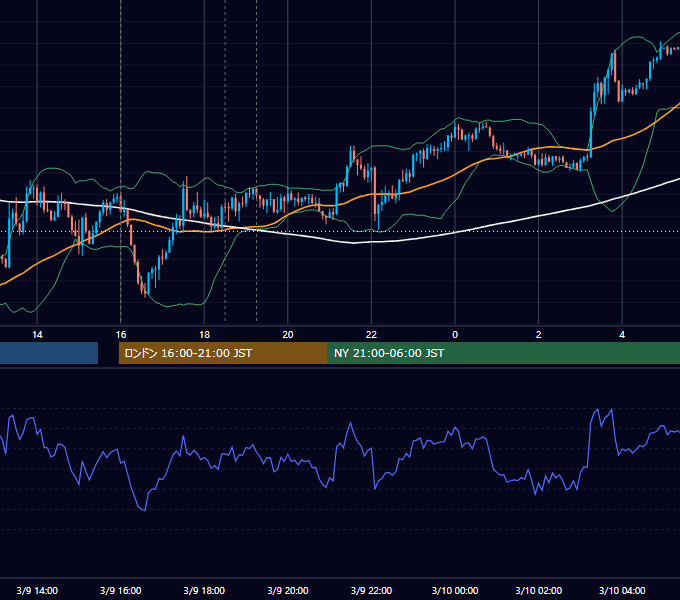This screenshot has height=600, width=680.
Task: Click the date label 3/10 04:00
Action: (622, 590)
